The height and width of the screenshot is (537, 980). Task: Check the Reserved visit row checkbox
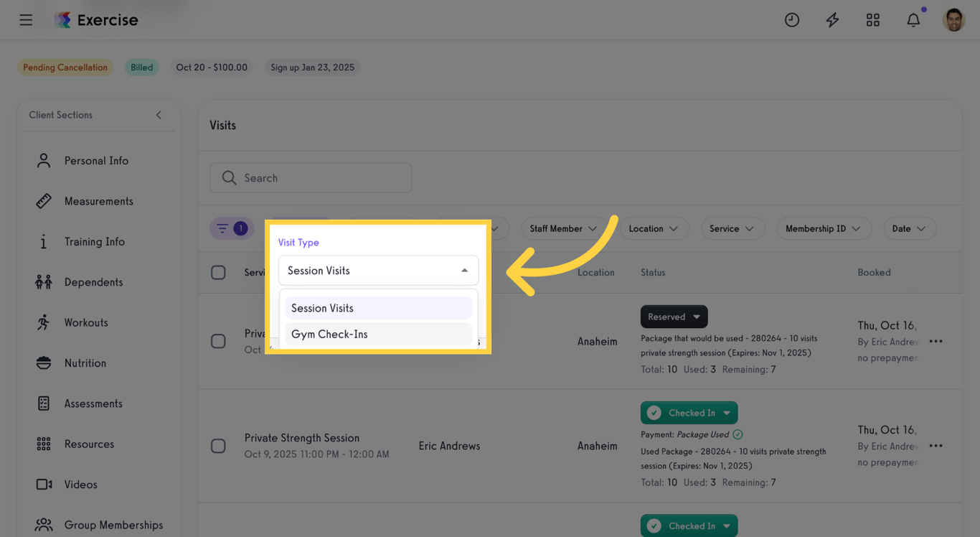(x=218, y=341)
